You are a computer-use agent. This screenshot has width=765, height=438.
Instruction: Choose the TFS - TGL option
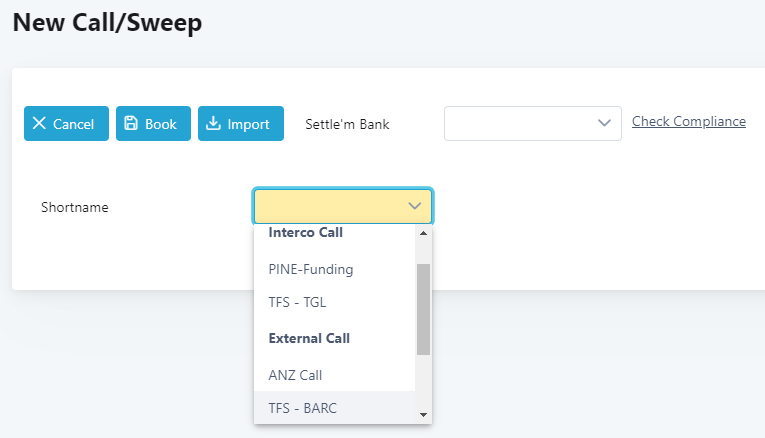pyautogui.click(x=298, y=302)
